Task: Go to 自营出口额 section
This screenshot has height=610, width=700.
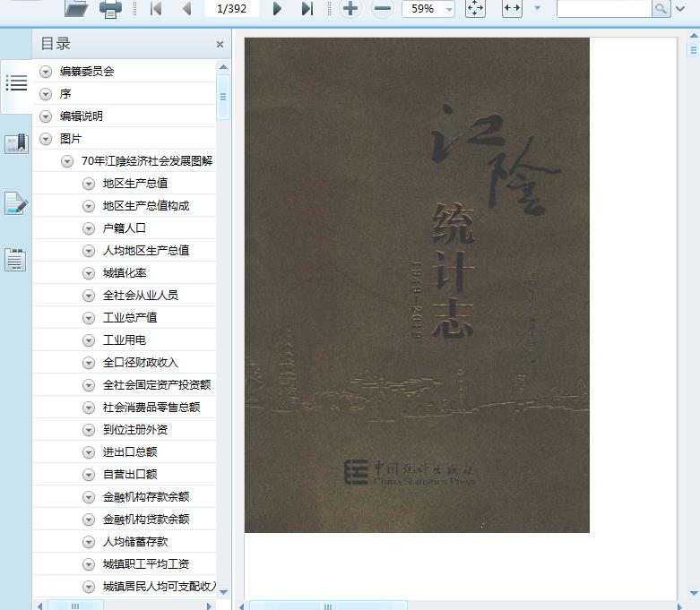Action: coord(130,475)
